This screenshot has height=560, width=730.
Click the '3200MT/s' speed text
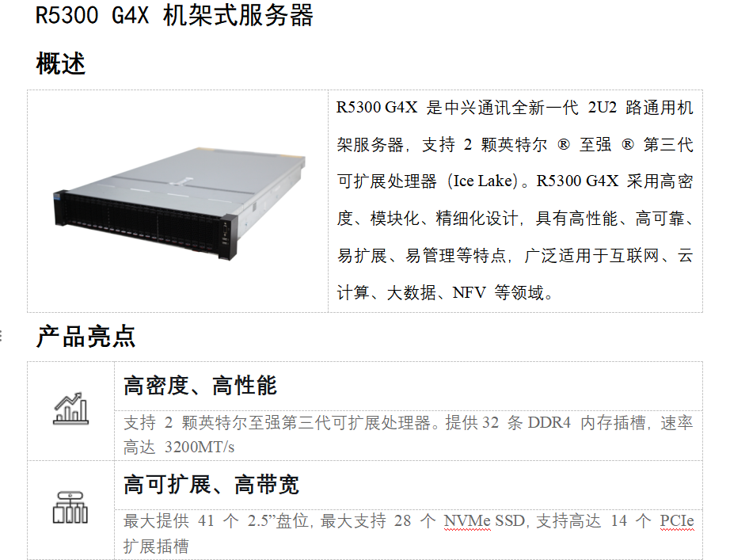click(x=200, y=448)
